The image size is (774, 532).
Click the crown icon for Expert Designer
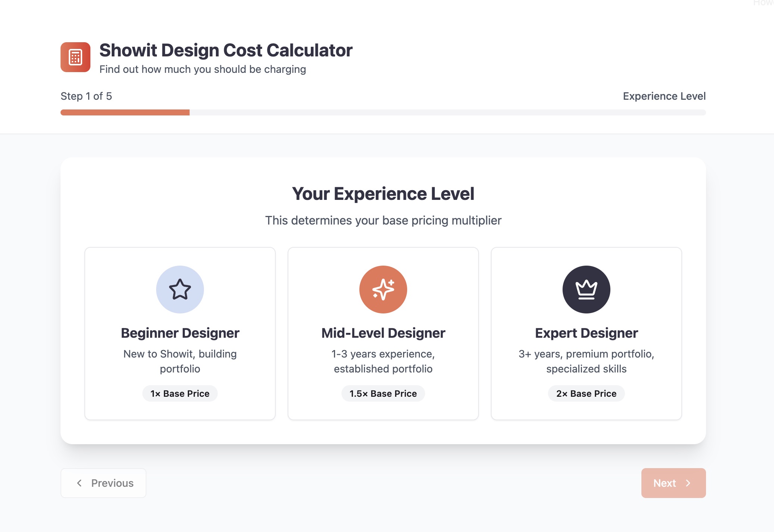tap(586, 290)
